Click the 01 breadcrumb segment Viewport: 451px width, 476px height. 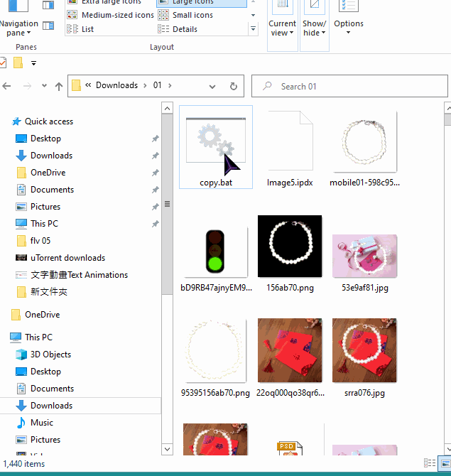157,85
